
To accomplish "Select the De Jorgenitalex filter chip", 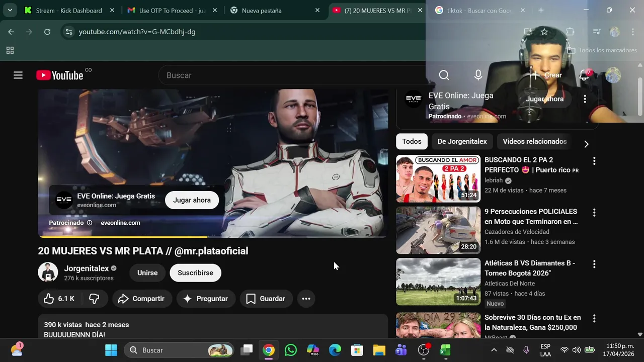I will 462,141.
